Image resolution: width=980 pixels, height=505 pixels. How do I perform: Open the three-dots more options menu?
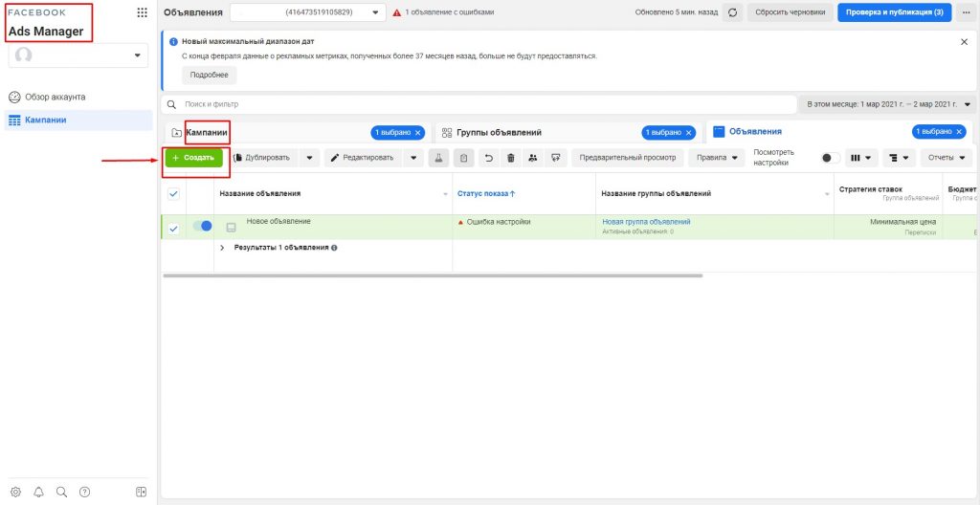click(x=967, y=12)
